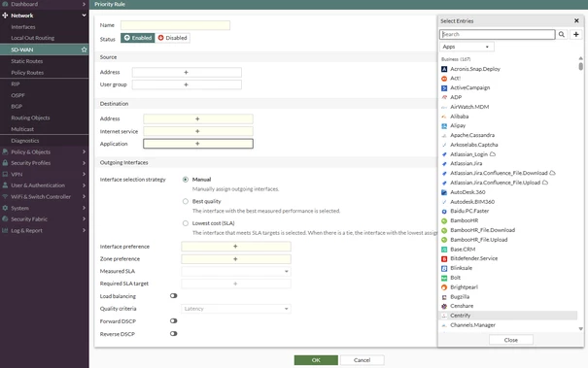The width and height of the screenshot is (588, 368).
Task: Favorite SD-WAN using the star icon
Action: 84,50
